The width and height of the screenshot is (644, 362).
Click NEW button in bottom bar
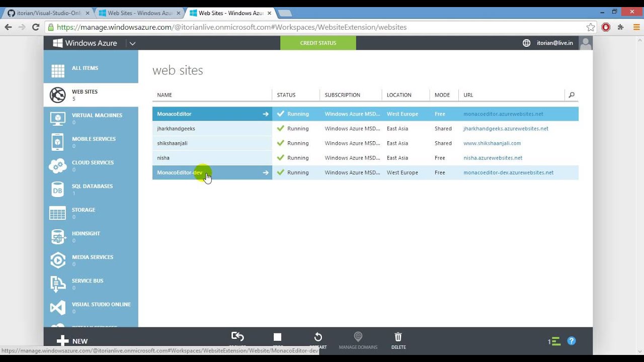(72, 341)
